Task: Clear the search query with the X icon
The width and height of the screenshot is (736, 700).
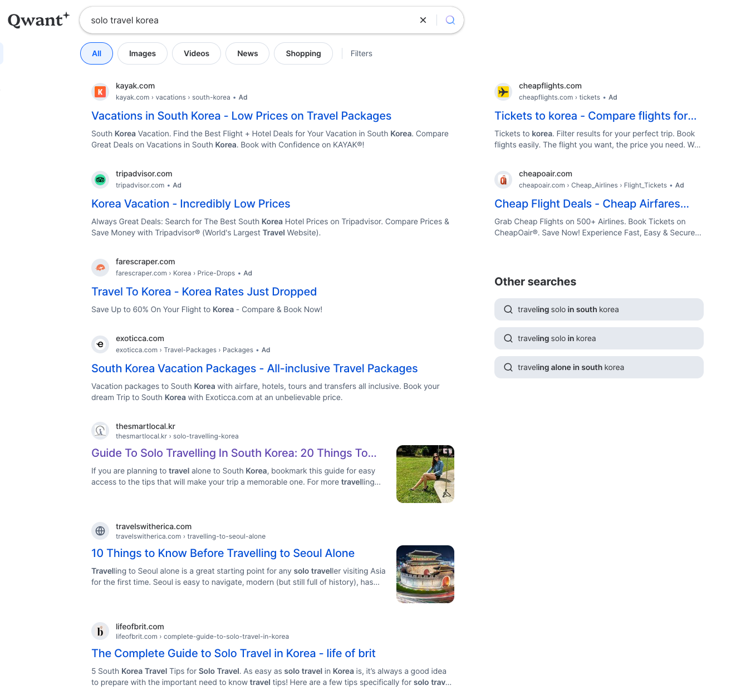Action: coord(423,20)
